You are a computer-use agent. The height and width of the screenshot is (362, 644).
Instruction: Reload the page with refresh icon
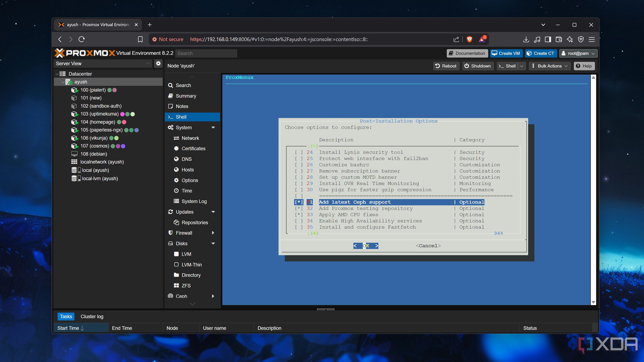82,39
